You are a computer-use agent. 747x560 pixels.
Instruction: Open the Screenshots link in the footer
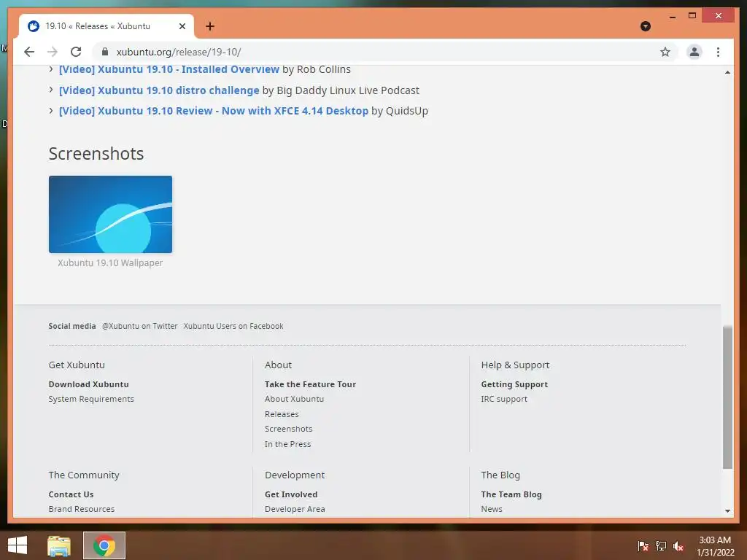click(289, 429)
